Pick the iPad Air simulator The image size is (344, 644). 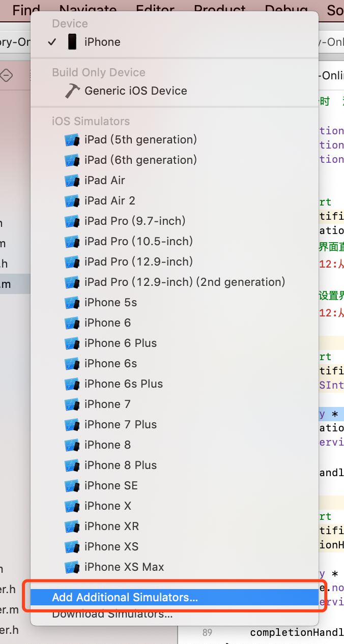pos(175,180)
